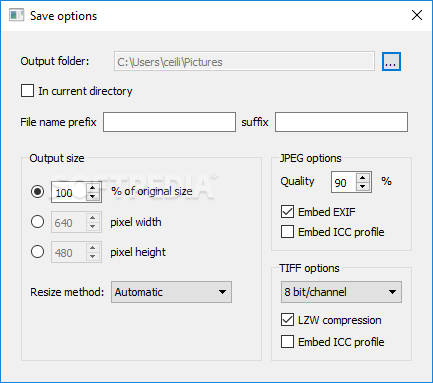Uncheck the Embed EXIF checkbox

point(287,212)
